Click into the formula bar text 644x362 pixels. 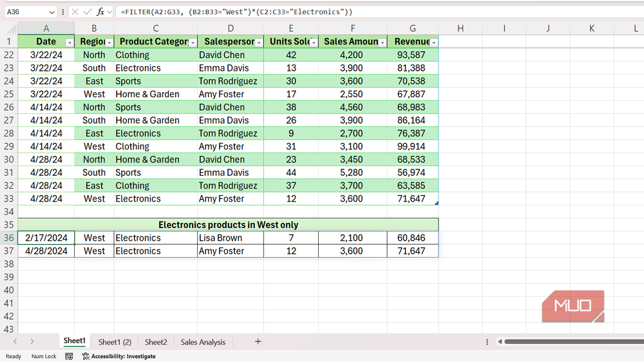(237, 12)
